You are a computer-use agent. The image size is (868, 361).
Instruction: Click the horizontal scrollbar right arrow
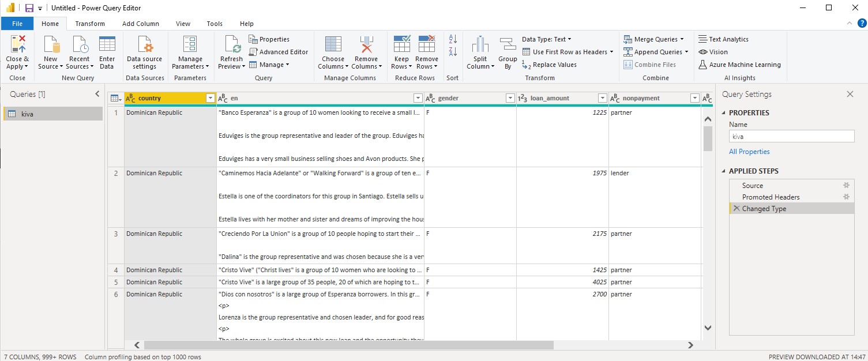click(x=690, y=345)
